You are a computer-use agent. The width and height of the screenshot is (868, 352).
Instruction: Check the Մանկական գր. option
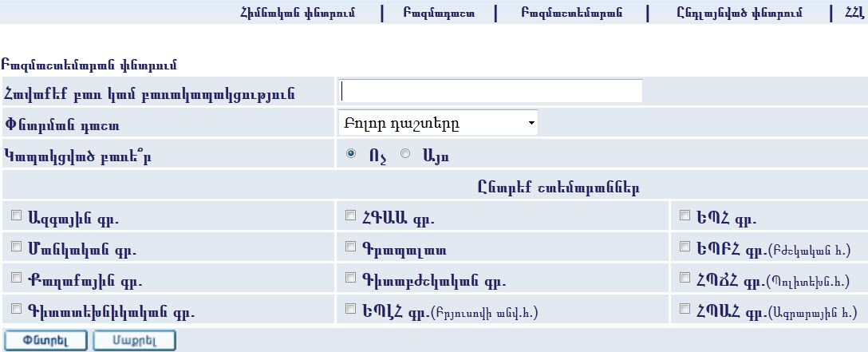pyautogui.click(x=17, y=247)
